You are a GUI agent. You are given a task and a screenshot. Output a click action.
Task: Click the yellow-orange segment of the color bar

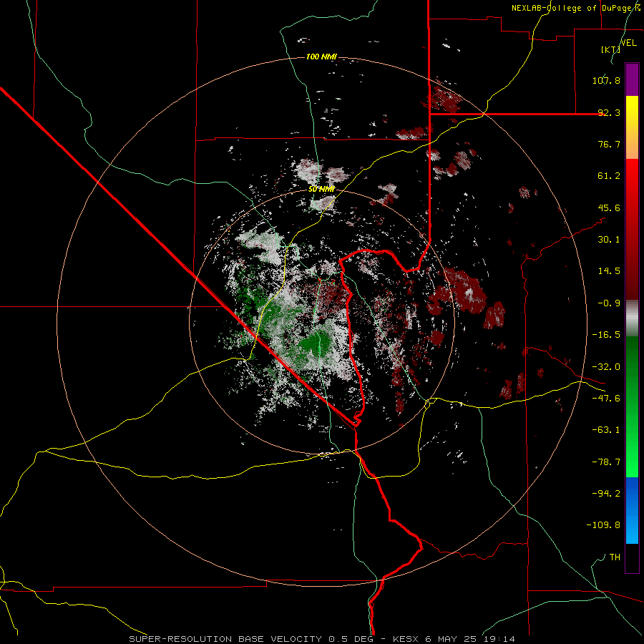tap(632, 127)
